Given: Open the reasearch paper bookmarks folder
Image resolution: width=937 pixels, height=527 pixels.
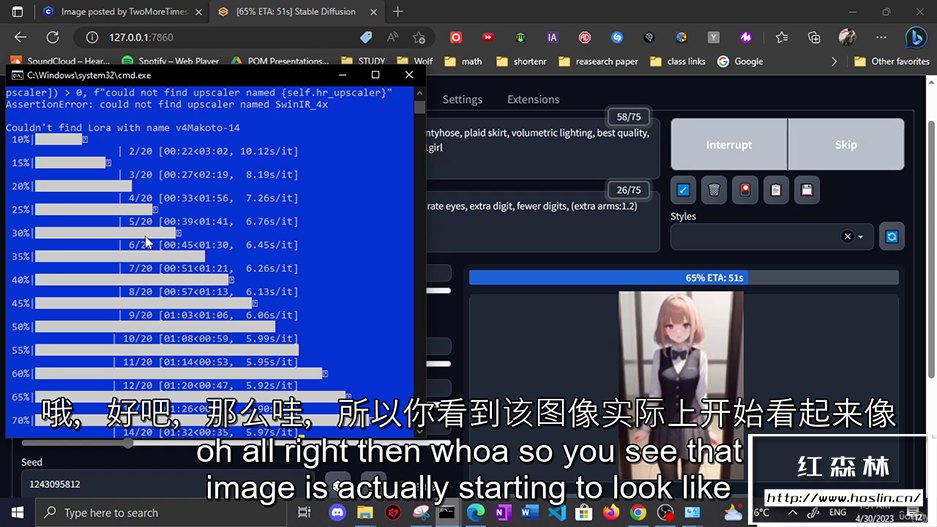Looking at the screenshot, I should coord(598,61).
